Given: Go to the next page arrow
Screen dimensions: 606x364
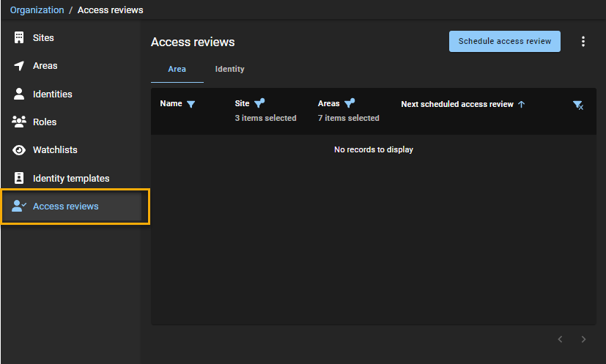Looking at the screenshot, I should tap(583, 339).
